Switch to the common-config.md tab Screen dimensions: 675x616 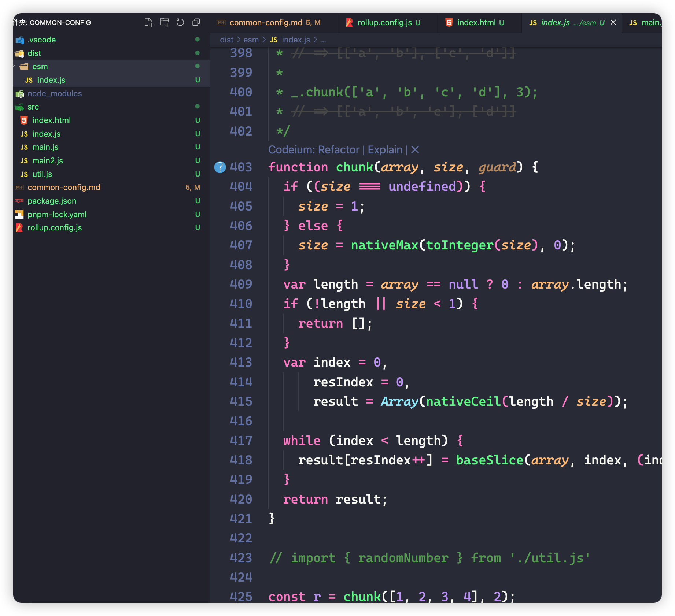click(274, 23)
